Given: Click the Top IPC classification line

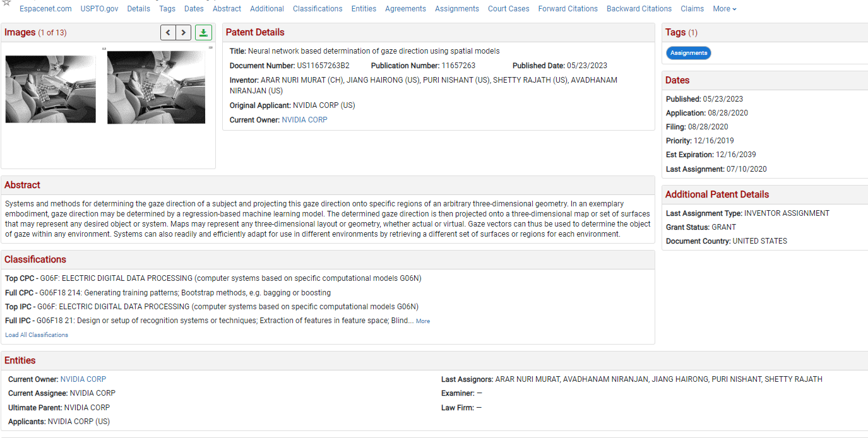Looking at the screenshot, I should tap(211, 307).
